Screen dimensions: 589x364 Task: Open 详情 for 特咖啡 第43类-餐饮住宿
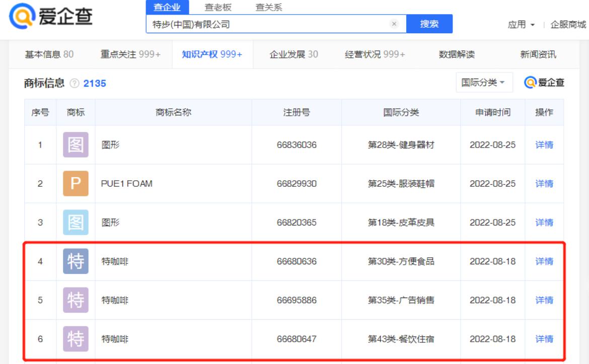point(544,339)
